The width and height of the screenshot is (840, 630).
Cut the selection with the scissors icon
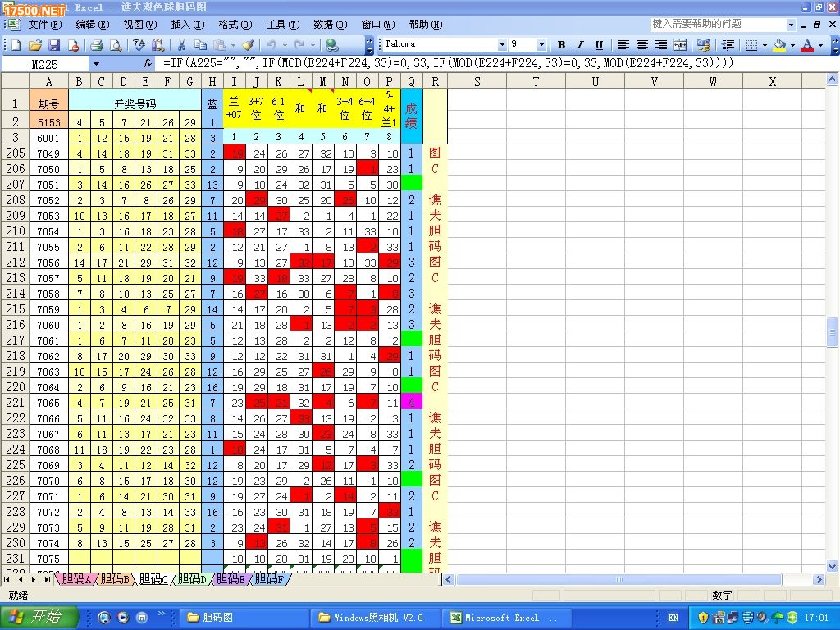tap(181, 45)
